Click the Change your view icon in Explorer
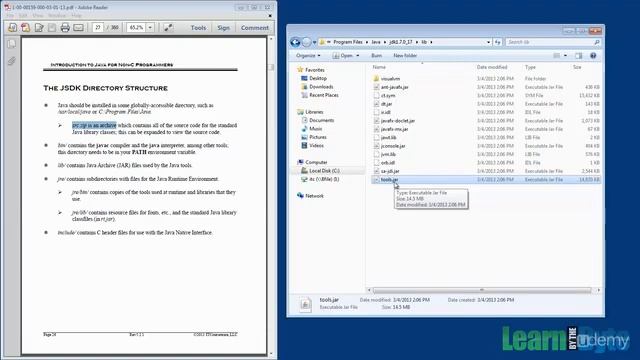 556,56
